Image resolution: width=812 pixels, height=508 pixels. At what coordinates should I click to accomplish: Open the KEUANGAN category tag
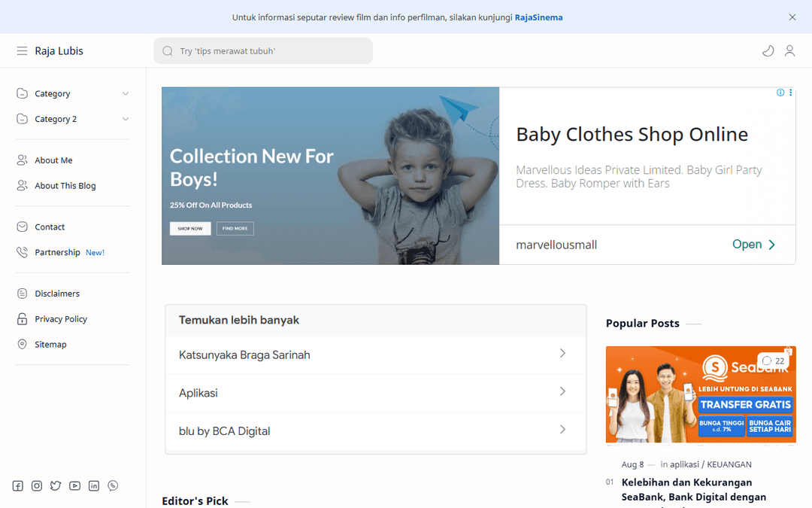(x=729, y=464)
